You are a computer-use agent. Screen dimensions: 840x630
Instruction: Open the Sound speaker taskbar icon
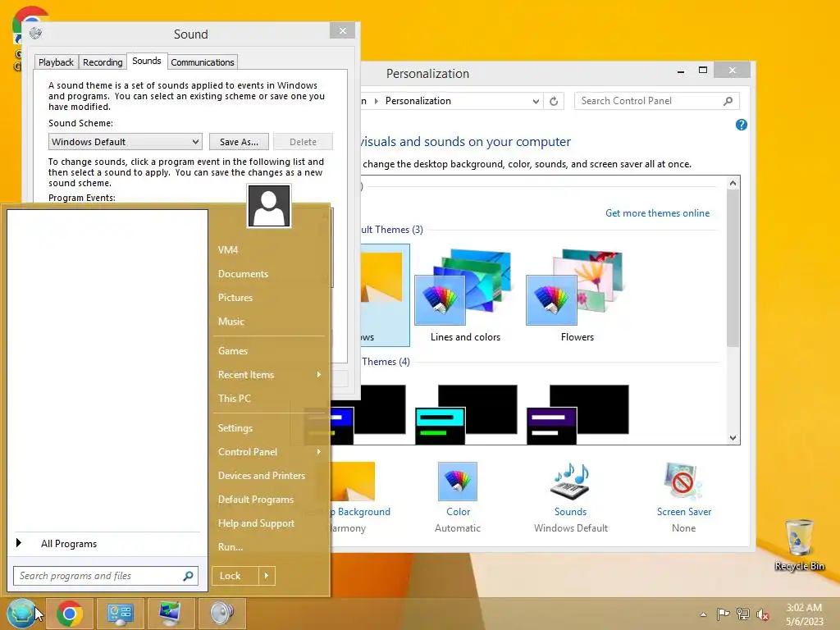pos(221,614)
